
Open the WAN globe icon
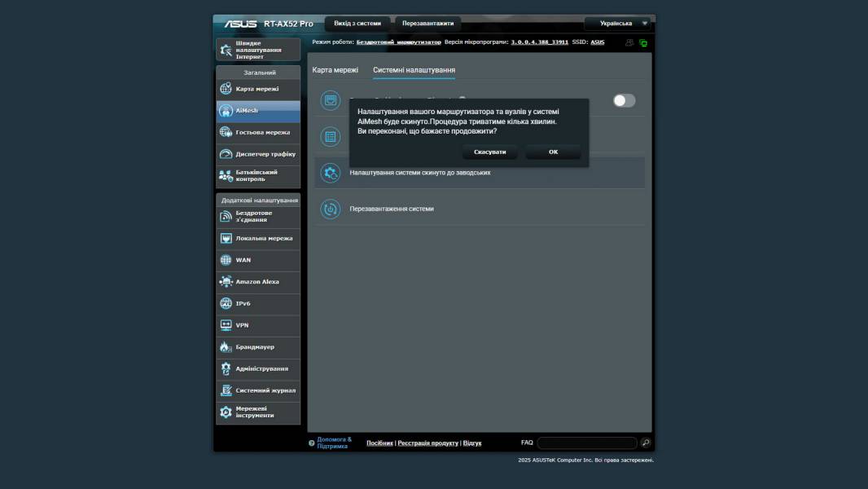[226, 260]
